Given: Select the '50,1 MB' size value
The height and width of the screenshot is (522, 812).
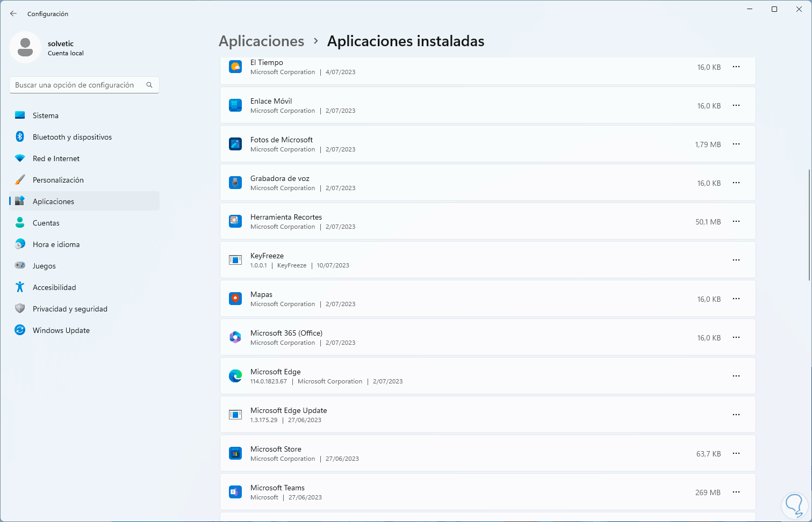Looking at the screenshot, I should (x=708, y=222).
